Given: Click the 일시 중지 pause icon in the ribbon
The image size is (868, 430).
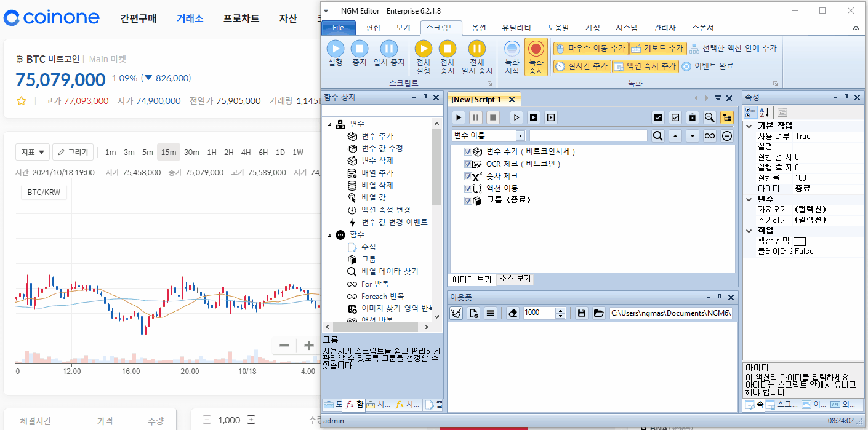Looking at the screenshot, I should coord(388,49).
